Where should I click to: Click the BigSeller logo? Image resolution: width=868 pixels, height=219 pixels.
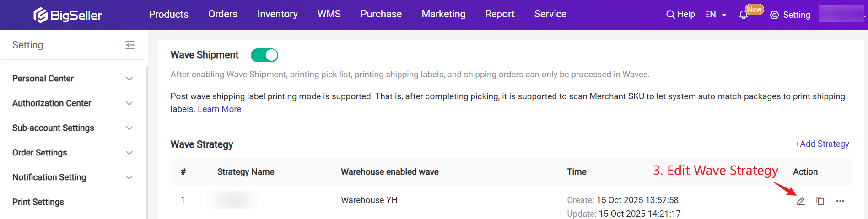coord(68,15)
